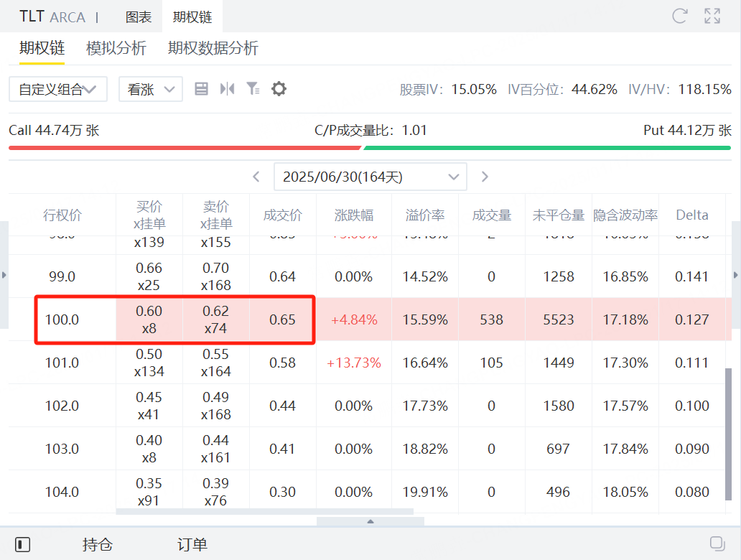The width and height of the screenshot is (741, 560).
Task: Click the Put 44.12万 张 label
Action: click(688, 130)
